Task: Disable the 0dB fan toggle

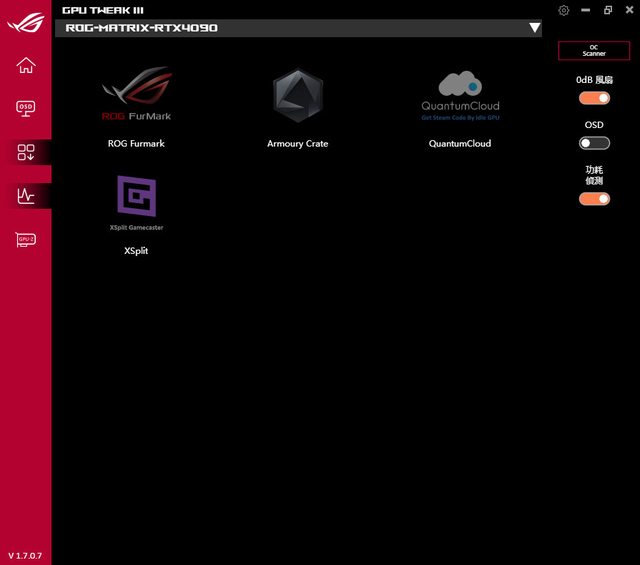Action: coord(594,98)
